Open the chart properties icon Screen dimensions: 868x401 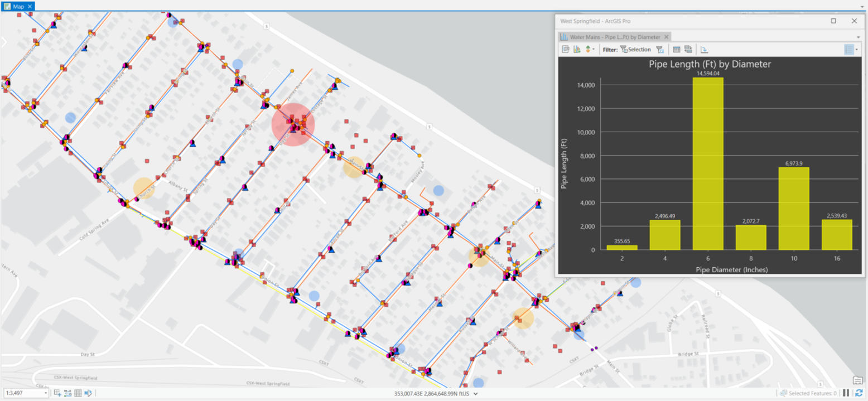point(567,49)
